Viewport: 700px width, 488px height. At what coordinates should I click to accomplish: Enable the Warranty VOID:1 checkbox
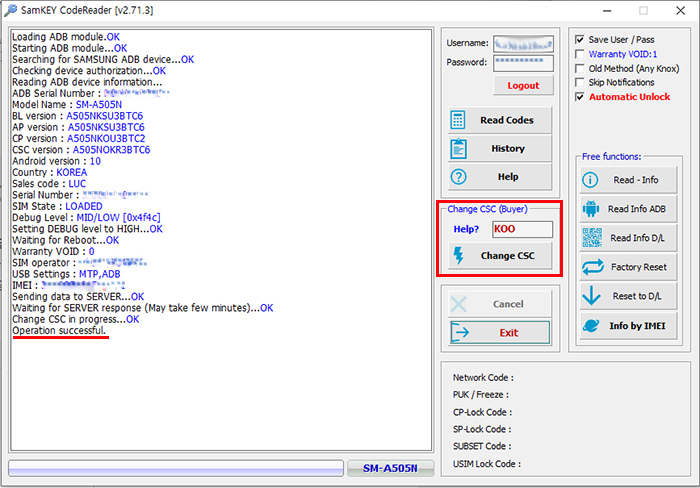[579, 54]
